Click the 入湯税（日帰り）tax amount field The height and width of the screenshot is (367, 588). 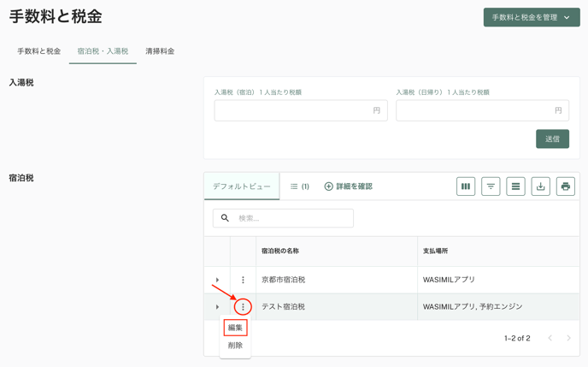(482, 110)
